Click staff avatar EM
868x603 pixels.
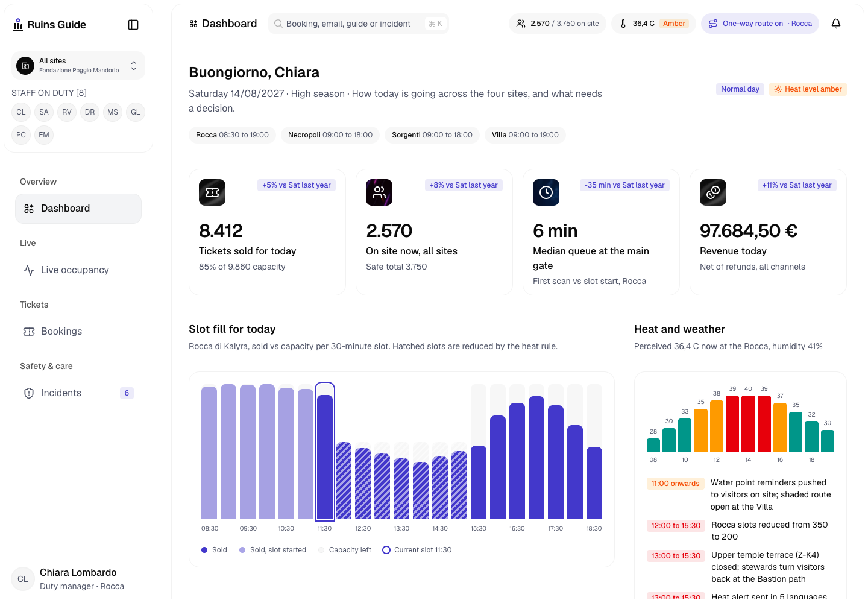pyautogui.click(x=44, y=135)
